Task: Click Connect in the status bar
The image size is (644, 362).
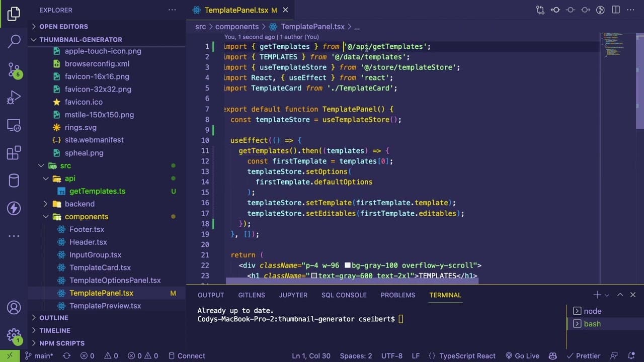Action: (x=187, y=356)
